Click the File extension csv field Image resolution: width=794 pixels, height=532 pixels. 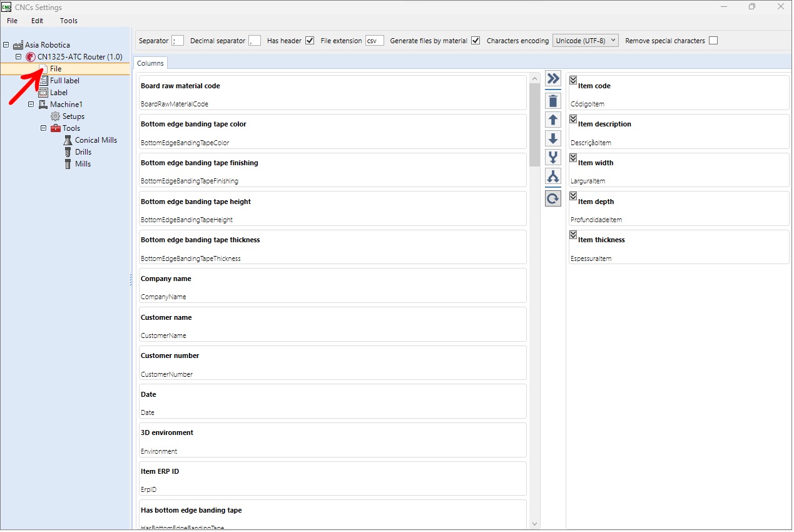[375, 41]
